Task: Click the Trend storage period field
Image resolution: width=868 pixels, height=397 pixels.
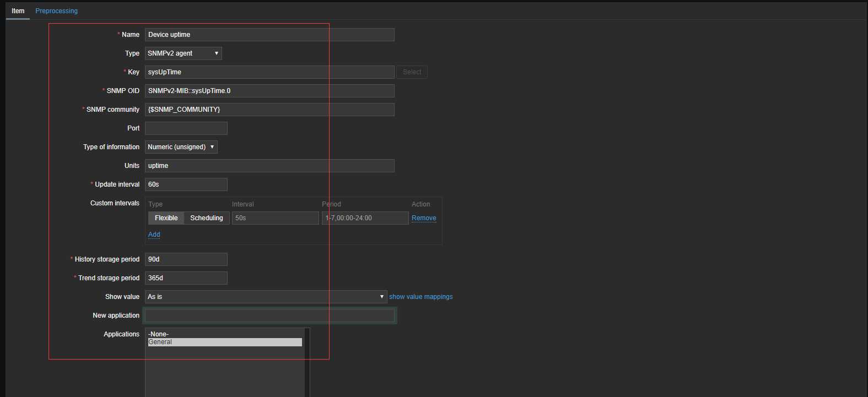Action: pos(186,278)
